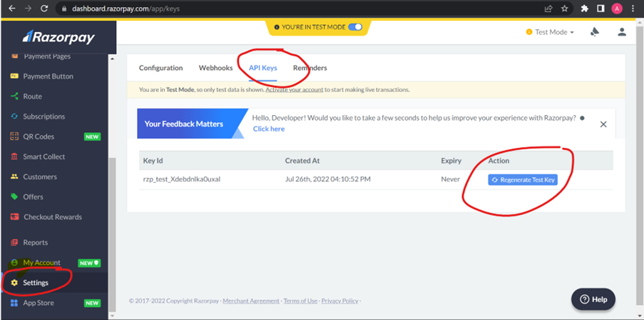Follow the Activate your account link

pos(294,89)
